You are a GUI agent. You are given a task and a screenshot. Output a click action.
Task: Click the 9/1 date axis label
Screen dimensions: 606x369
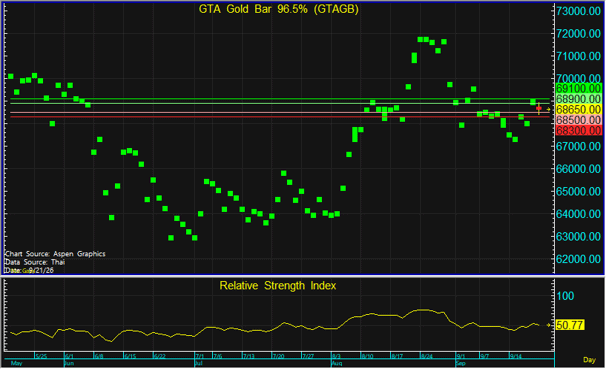tap(461, 356)
